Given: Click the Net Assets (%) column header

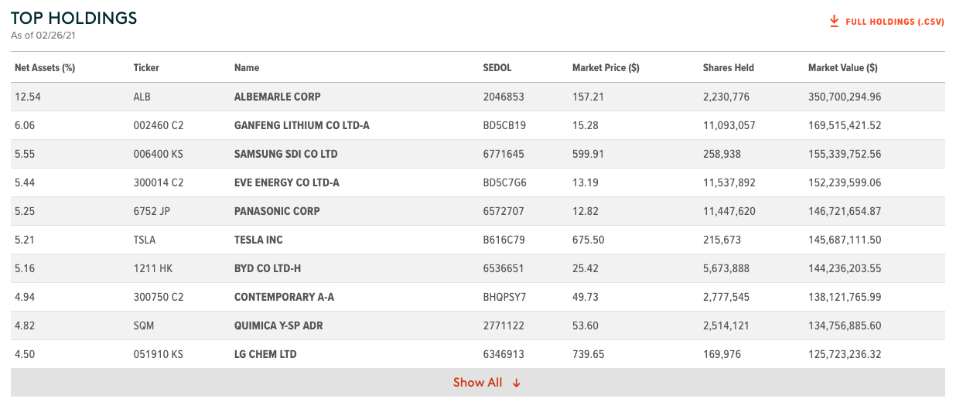Looking at the screenshot, I should (45, 68).
